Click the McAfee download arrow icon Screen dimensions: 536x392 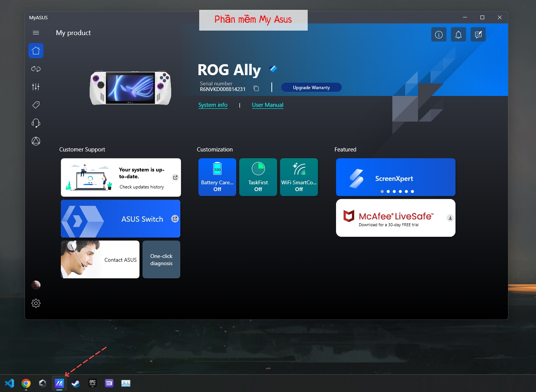point(450,218)
